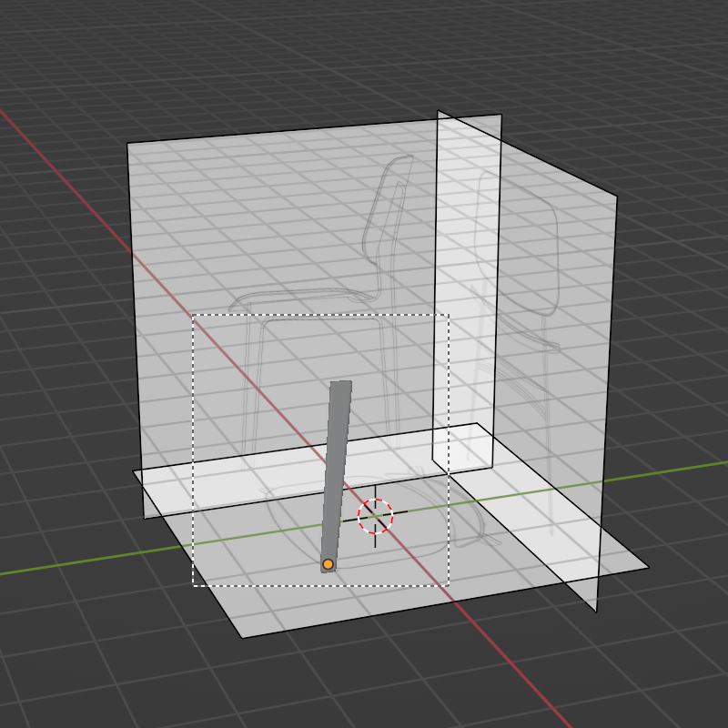Select the orange bone root joint
The image size is (728, 728).
[328, 564]
